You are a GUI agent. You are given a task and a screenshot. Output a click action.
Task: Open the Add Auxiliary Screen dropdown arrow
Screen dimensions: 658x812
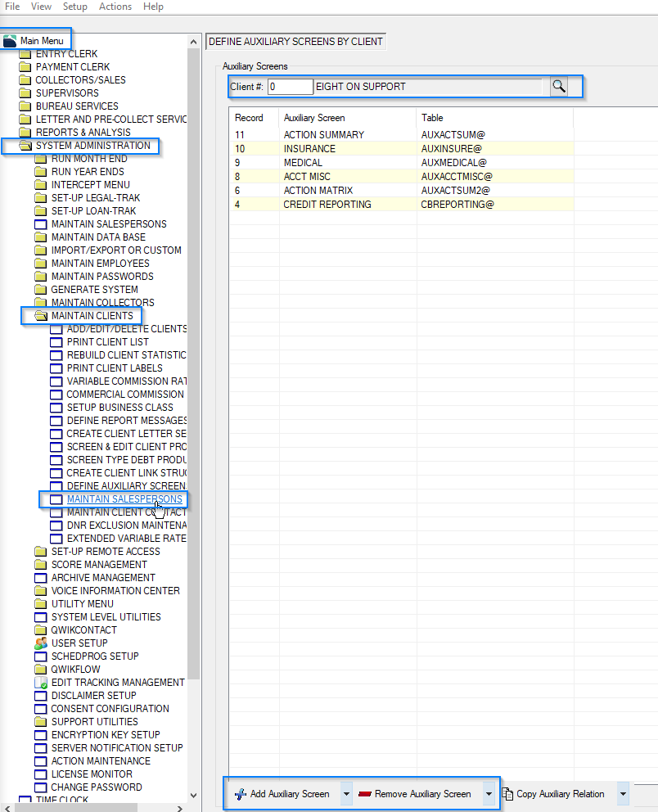coord(346,794)
